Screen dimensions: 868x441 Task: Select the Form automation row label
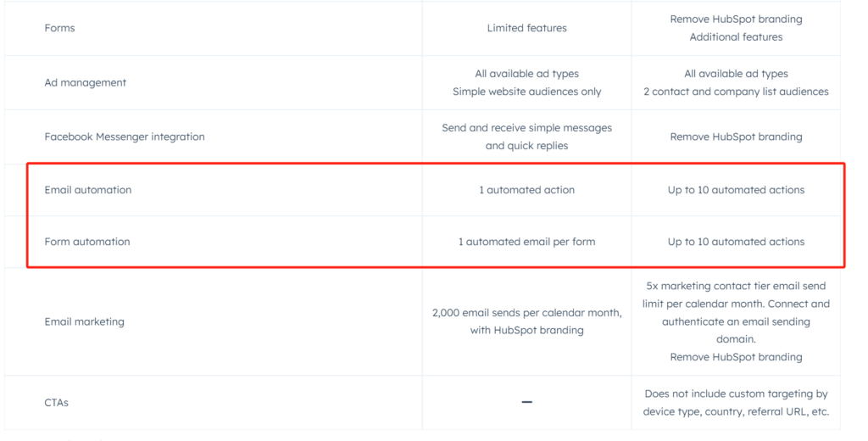87,242
